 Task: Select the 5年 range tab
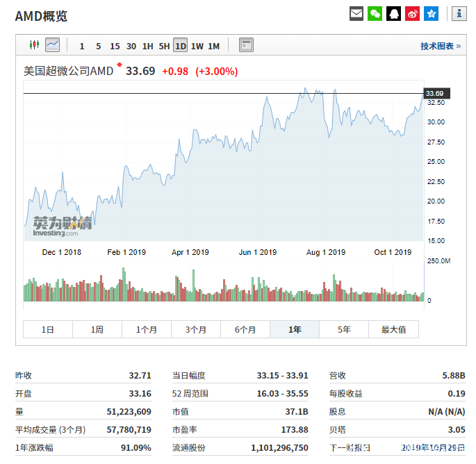(x=344, y=329)
